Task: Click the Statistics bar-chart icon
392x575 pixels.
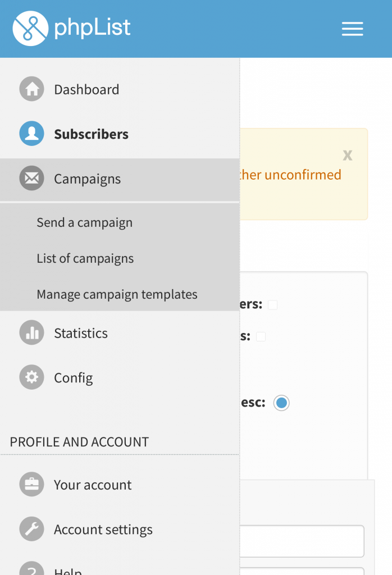Action: point(31,332)
